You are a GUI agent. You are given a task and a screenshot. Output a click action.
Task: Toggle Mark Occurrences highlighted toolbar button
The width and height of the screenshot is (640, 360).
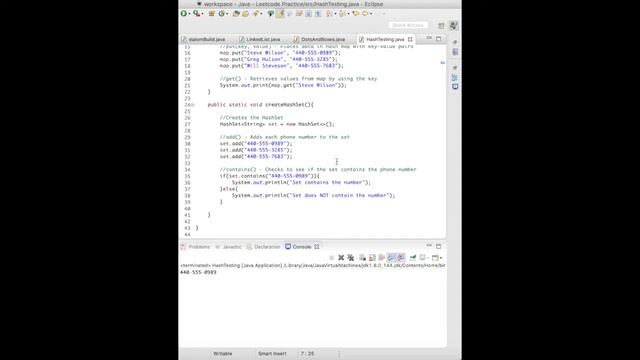[280, 13]
